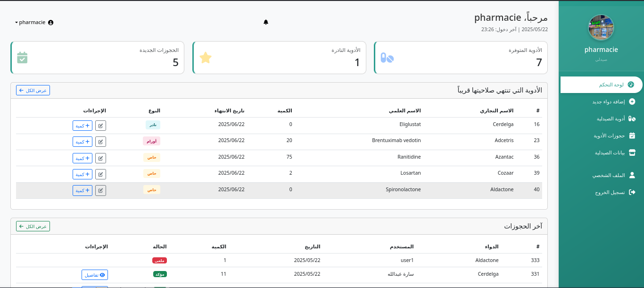Click the star icon on rare medicines card
The image size is (644, 288).
click(206, 58)
